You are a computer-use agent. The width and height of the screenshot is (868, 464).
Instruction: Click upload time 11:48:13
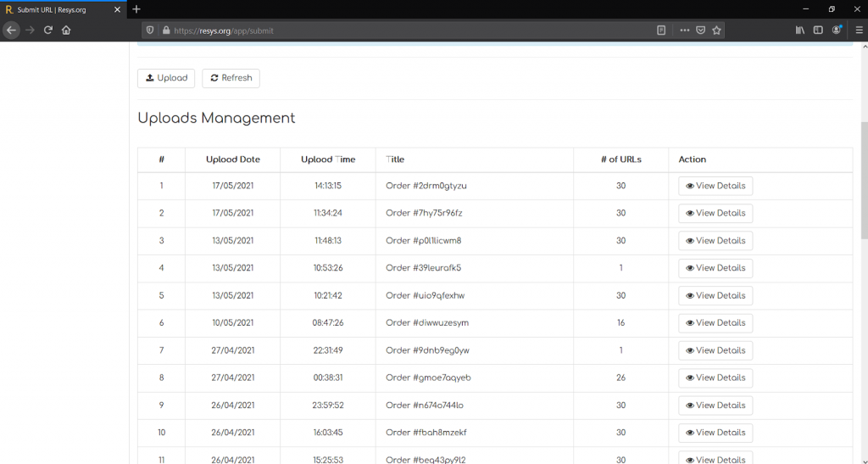[328, 241]
